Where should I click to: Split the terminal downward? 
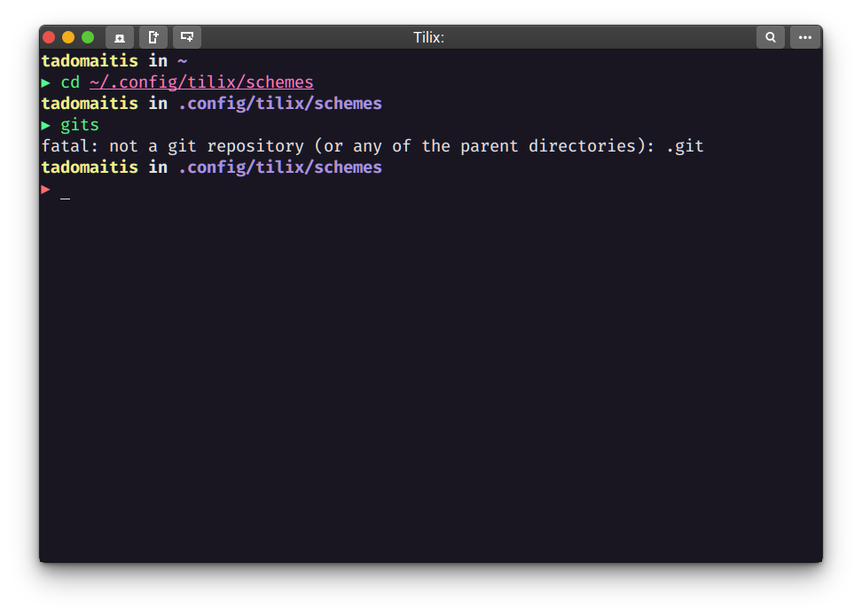[186, 37]
